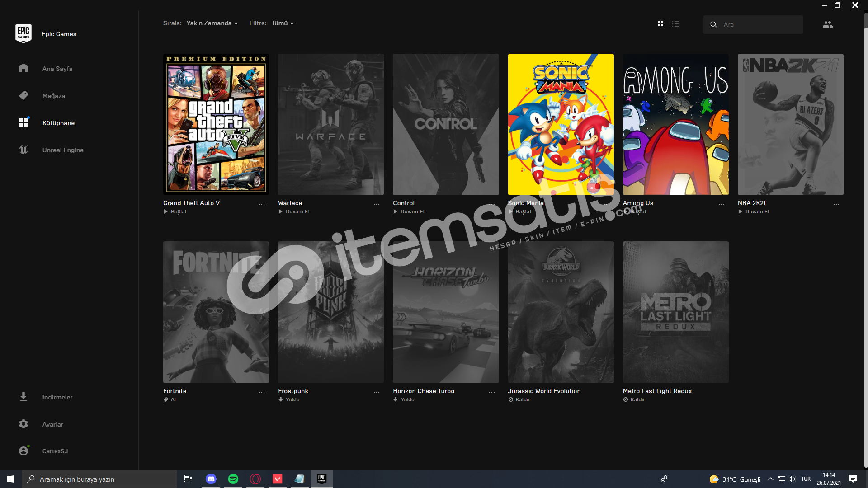The height and width of the screenshot is (488, 868).
Task: Open Among Us cover thumbnail
Action: coord(676,124)
